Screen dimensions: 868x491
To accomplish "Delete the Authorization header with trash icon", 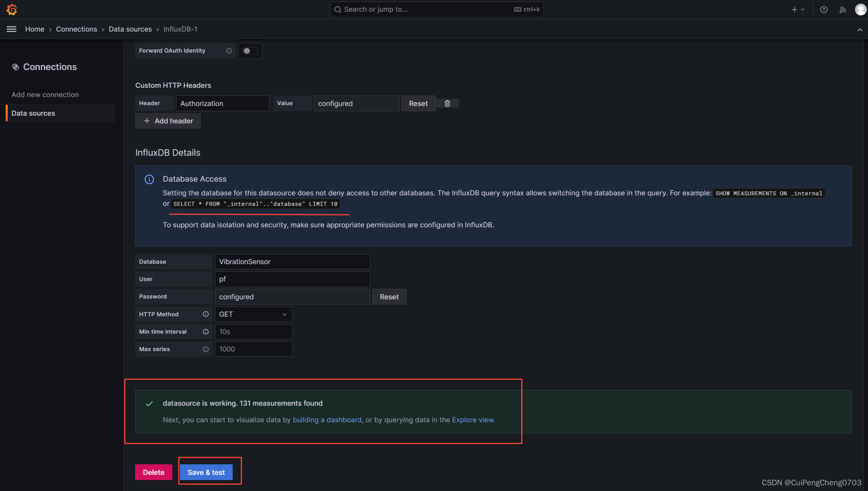I will point(447,104).
